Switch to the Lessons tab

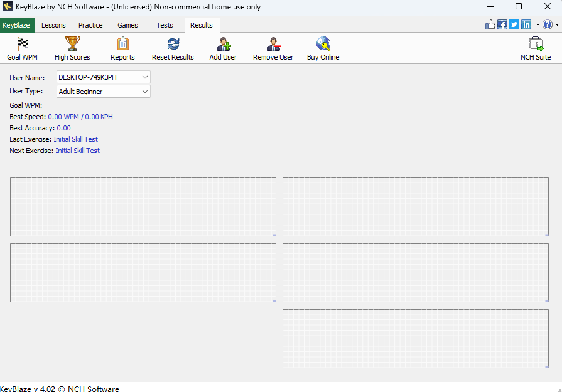(53, 25)
